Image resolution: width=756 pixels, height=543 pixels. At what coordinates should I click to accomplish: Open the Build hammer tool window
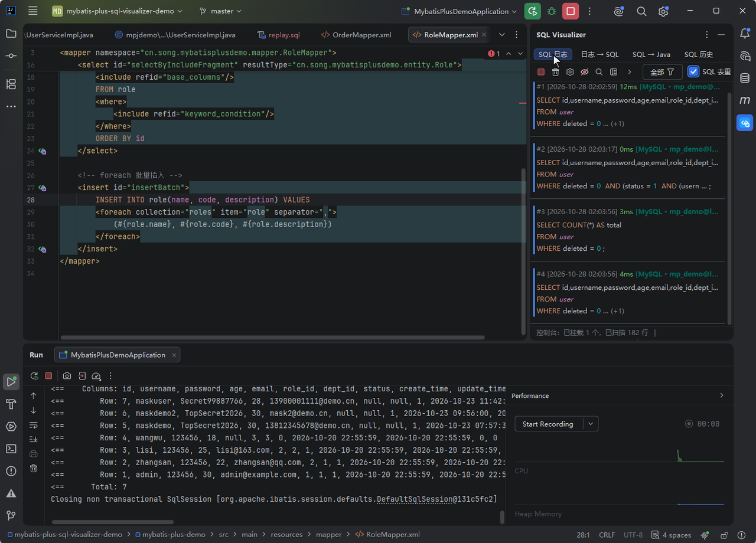(11, 404)
